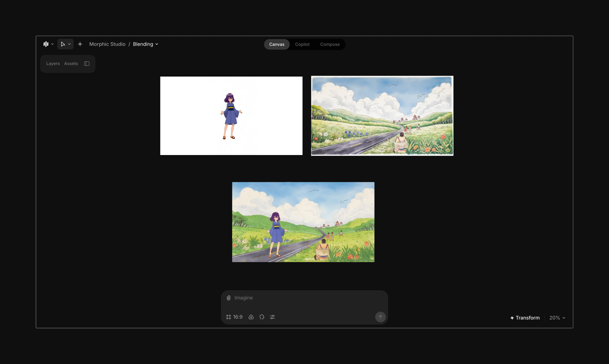Click the Imagine prompt input field
609x364 pixels.
click(304, 298)
